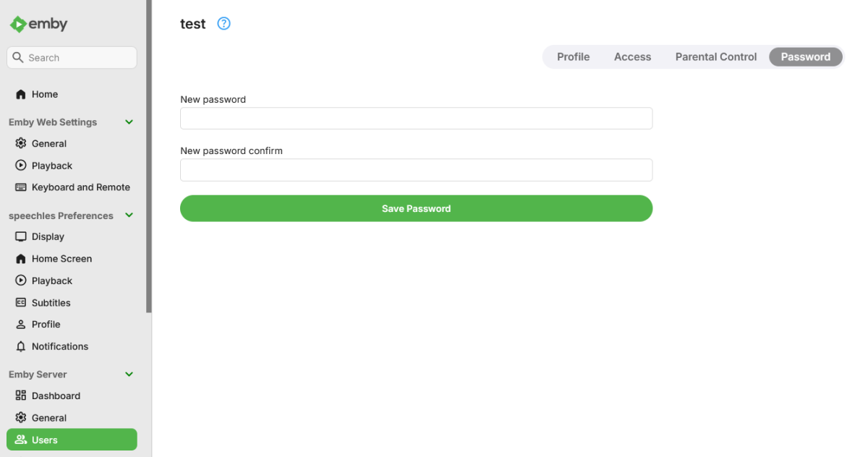Viewport: 868px width, 457px height.
Task: Switch to the Parental Control tab
Action: click(716, 57)
